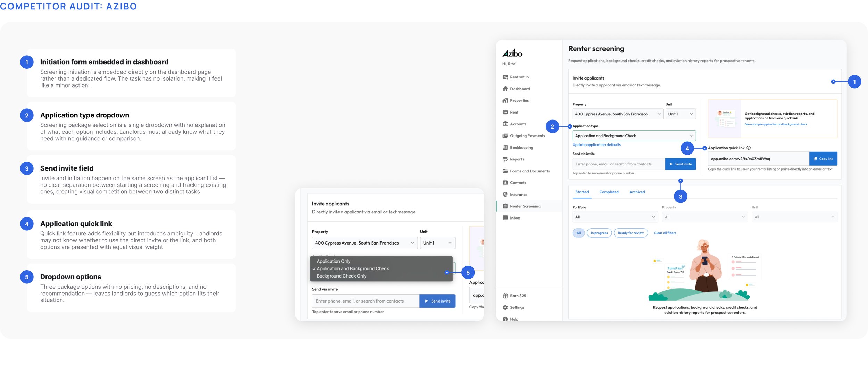Open Application type dropdown in Renter screening page
This screenshot has width=868, height=372.
(634, 136)
